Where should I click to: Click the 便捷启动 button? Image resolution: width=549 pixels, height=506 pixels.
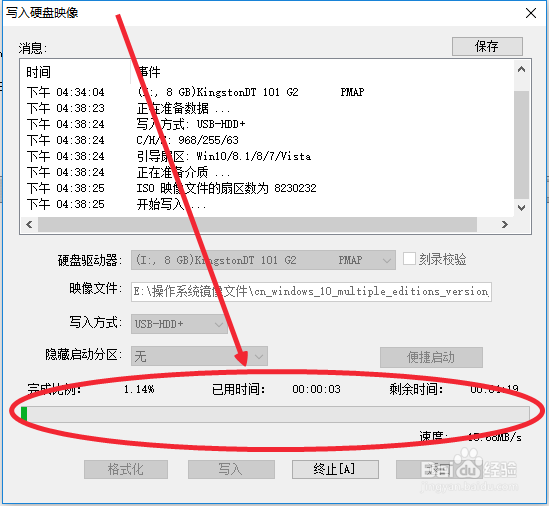[x=431, y=357]
